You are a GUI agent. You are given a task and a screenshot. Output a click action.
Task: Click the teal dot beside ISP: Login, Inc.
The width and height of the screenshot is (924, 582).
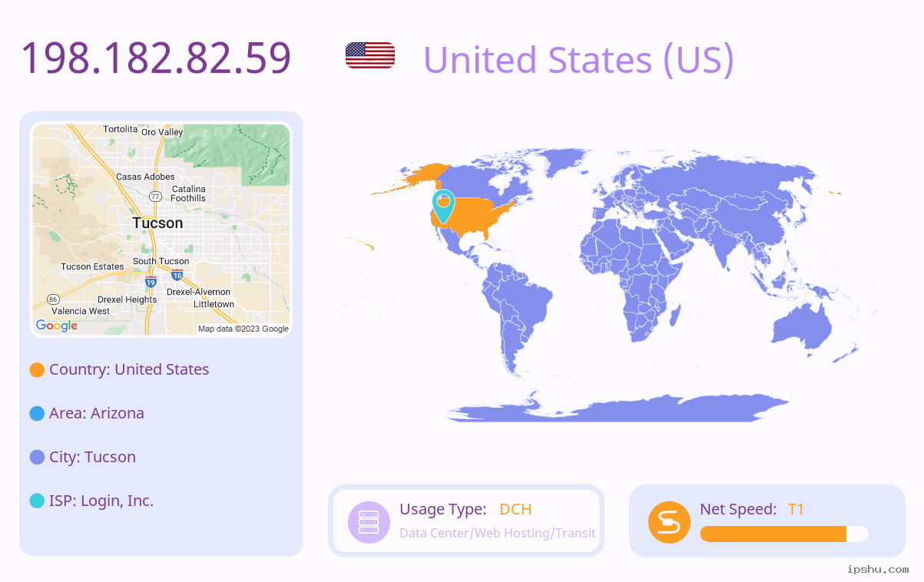(37, 501)
